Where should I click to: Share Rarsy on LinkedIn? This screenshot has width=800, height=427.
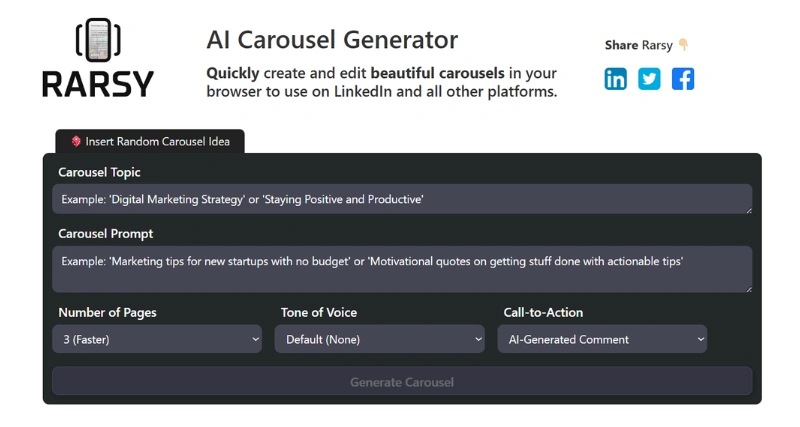616,79
